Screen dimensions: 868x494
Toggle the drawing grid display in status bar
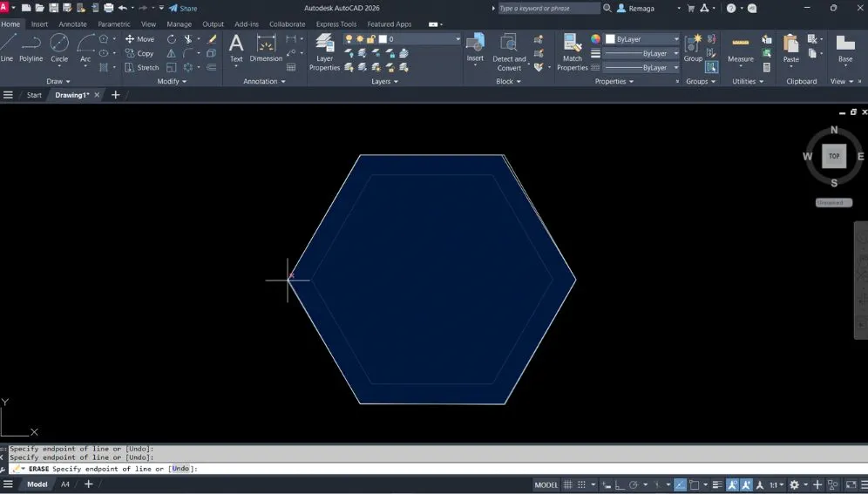pyautogui.click(x=568, y=484)
